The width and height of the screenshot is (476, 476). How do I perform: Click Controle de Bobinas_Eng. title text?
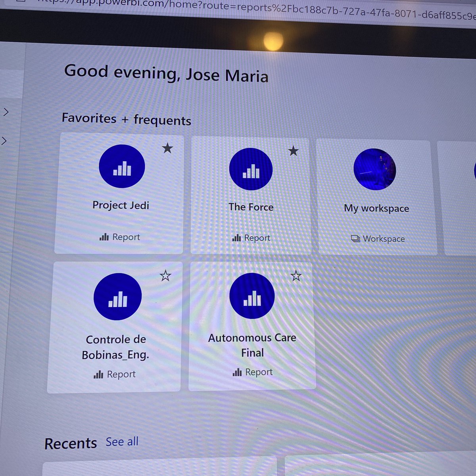tap(116, 347)
